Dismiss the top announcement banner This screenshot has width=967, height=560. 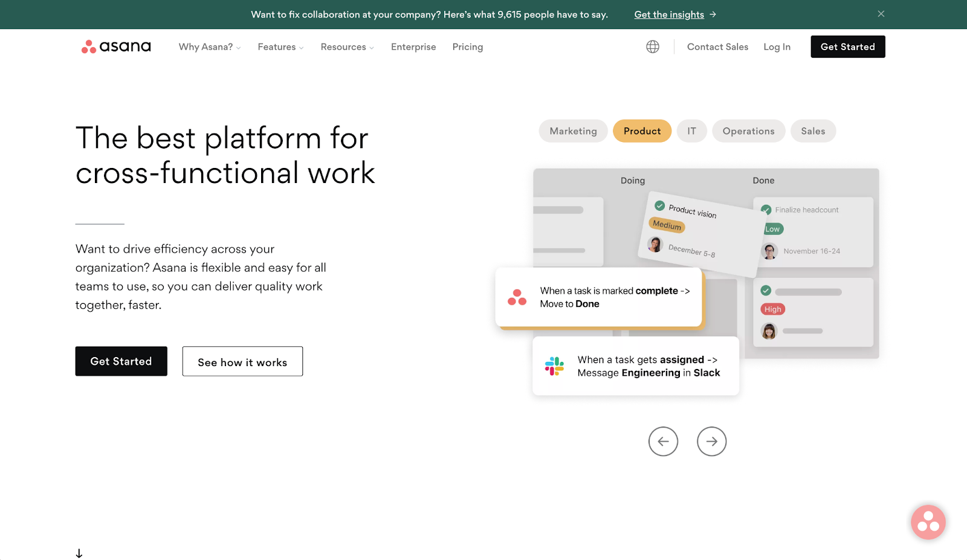pos(881,14)
